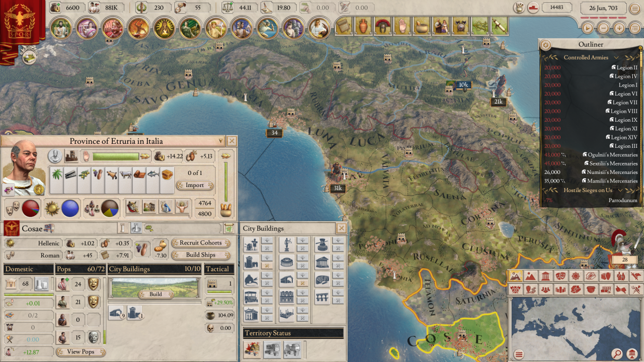The image size is (644, 362).
Task: Collapse the Hostile Sieges on Us section
Action: (620, 190)
